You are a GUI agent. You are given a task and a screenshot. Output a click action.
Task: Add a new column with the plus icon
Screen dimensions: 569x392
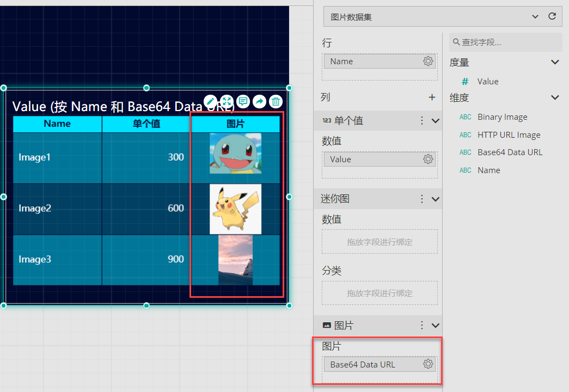[432, 97]
